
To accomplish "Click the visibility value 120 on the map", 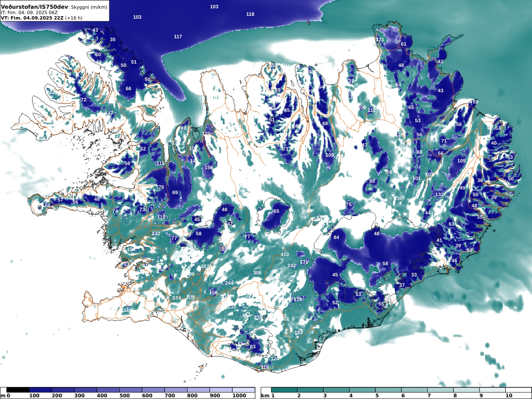I will click(207, 133).
